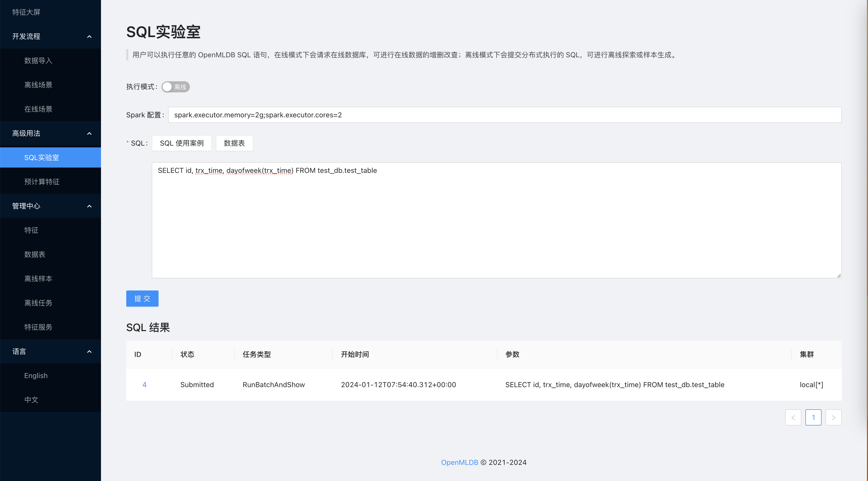Click the SQL实验室 page title
868x481 pixels.
click(163, 32)
